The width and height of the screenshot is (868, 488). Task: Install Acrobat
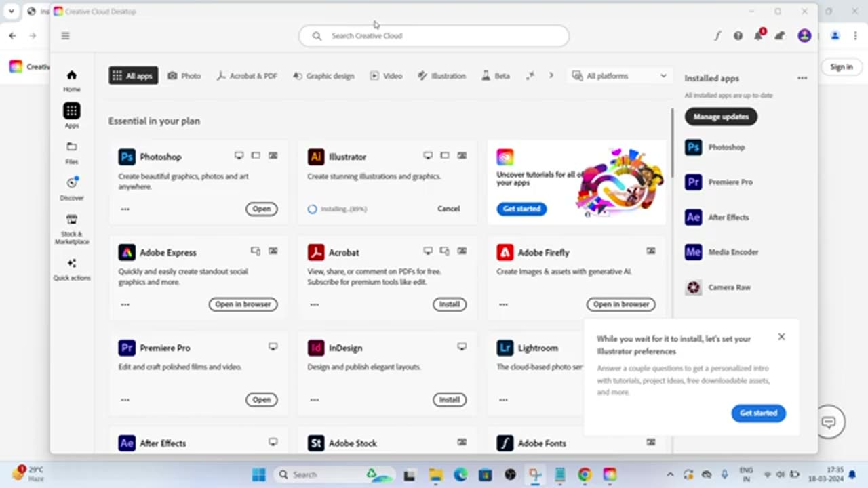point(450,304)
